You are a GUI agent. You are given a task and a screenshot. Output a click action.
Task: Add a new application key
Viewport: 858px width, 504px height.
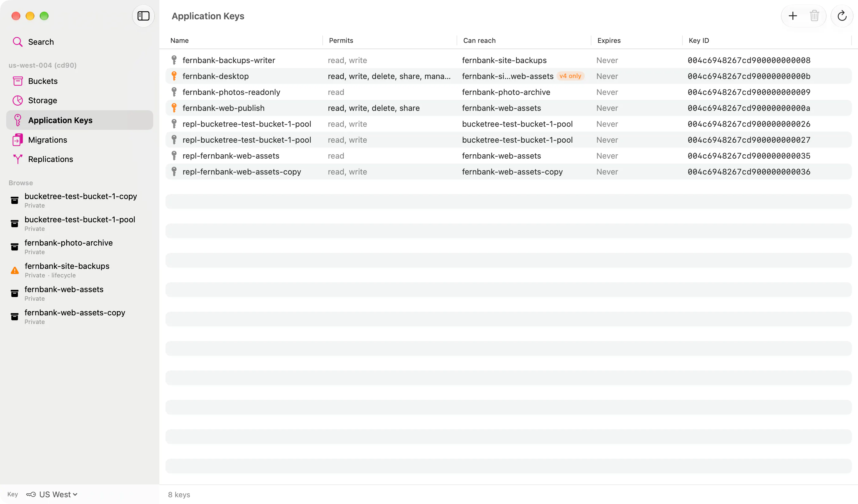(x=793, y=16)
